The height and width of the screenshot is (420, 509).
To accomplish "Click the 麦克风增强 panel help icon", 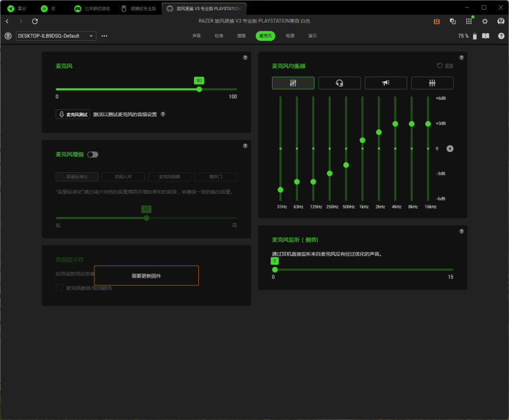I will point(245,146).
